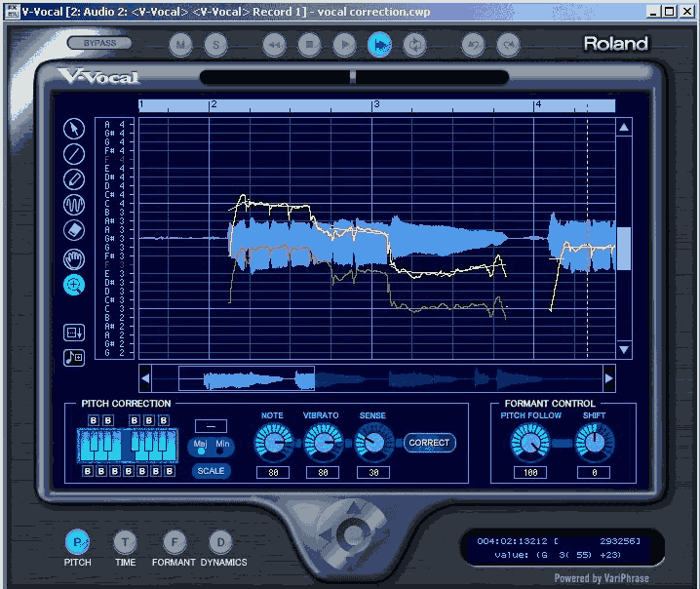Click the pitch grid scroll-up arrow
This screenshot has width=700, height=589.
coord(624,128)
